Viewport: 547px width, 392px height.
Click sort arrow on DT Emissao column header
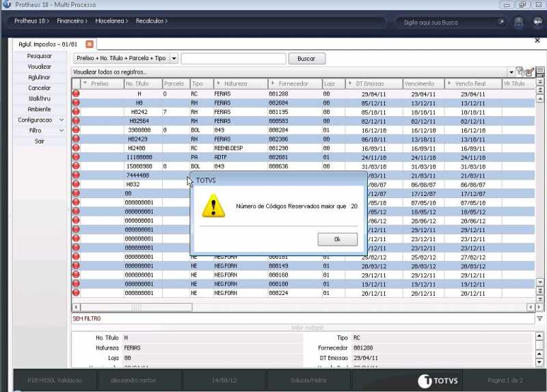coord(350,83)
